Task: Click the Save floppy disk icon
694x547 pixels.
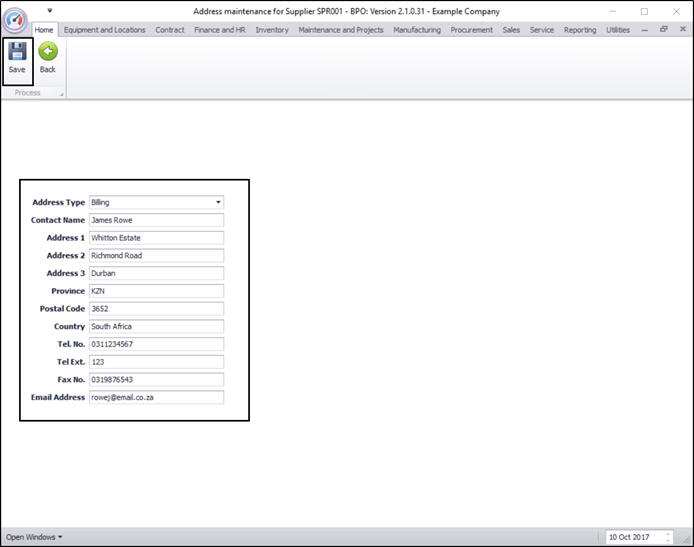Action: (x=17, y=51)
